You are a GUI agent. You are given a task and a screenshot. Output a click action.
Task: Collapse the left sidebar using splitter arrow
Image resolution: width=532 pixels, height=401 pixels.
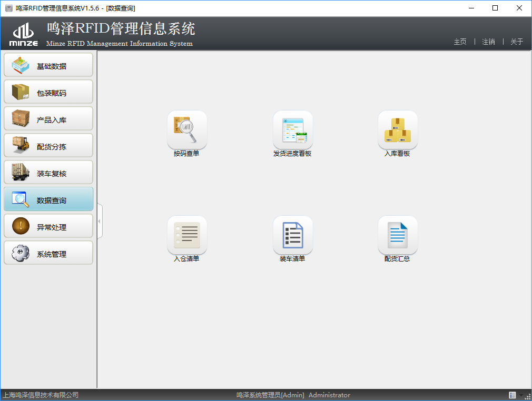click(x=99, y=222)
